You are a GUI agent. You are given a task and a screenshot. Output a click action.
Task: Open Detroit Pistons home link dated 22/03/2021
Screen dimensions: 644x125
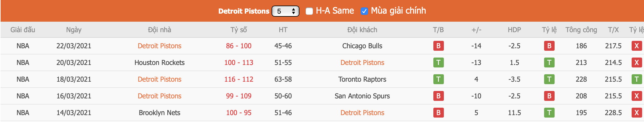click(x=159, y=46)
